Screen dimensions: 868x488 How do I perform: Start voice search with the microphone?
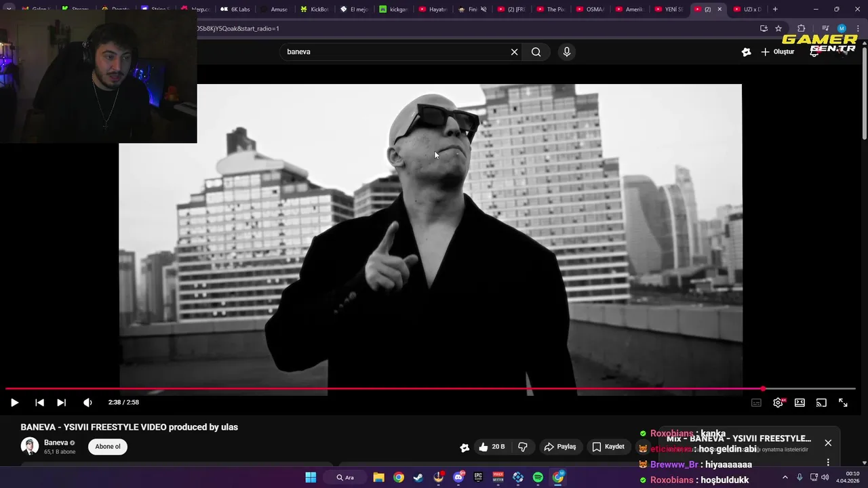tap(567, 52)
